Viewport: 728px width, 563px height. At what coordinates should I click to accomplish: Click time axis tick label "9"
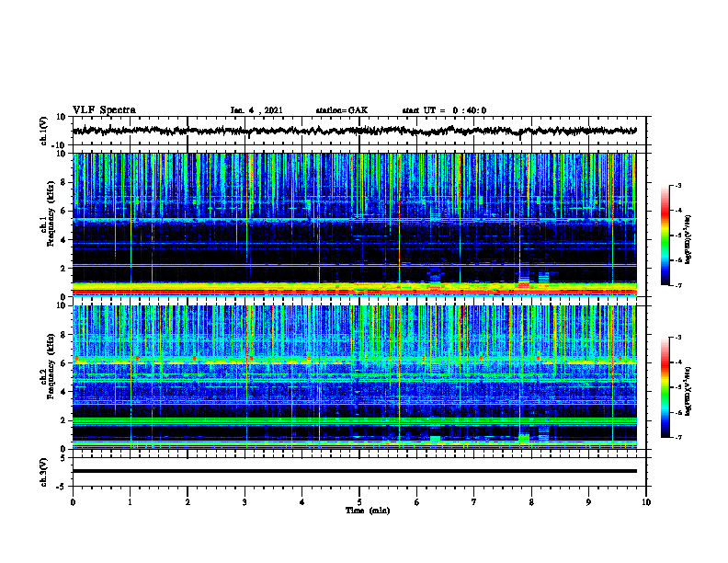588,502
